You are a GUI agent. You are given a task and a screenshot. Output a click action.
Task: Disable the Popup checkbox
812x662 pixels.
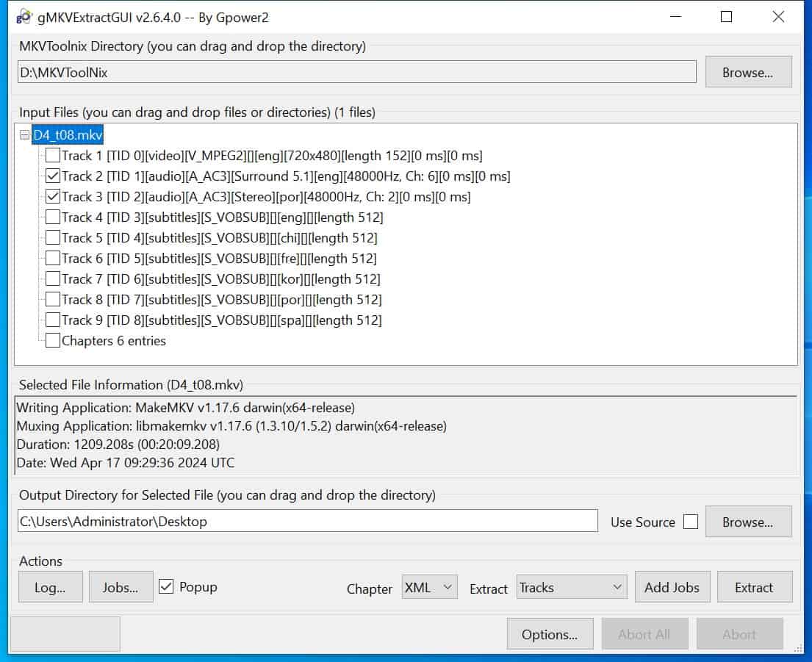tap(166, 586)
